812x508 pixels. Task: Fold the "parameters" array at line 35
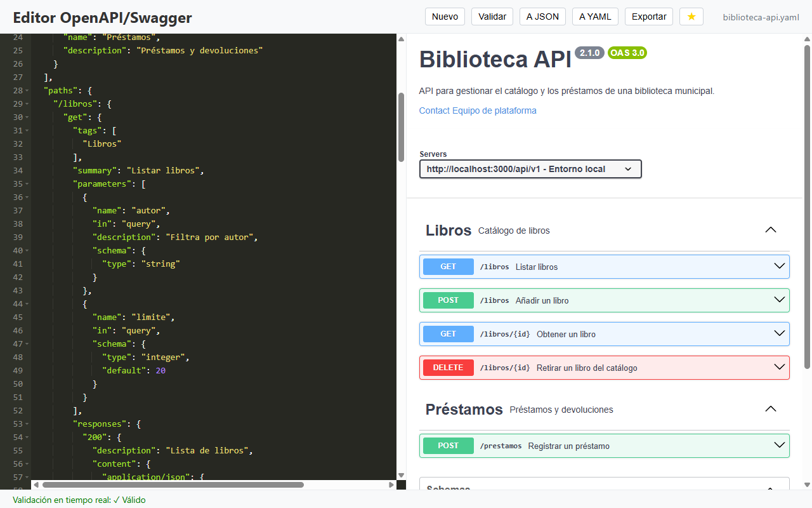tap(27, 184)
